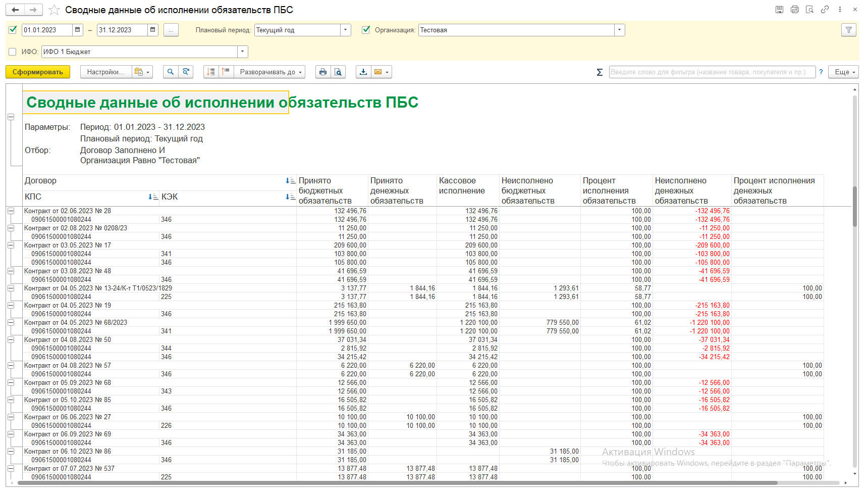The width and height of the screenshot is (868, 492).
Task: Collapse Контракт от 04.08.2023 № 50 group
Action: pyautogui.click(x=11, y=340)
